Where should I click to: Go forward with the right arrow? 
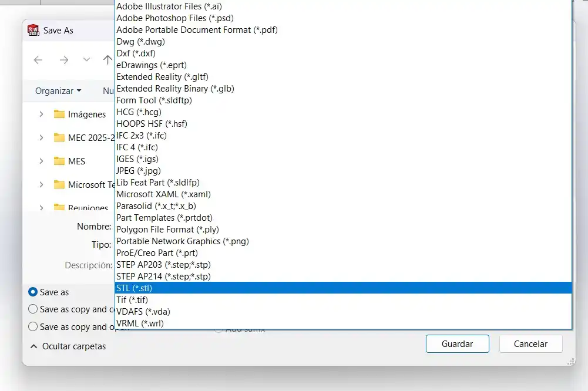click(64, 60)
